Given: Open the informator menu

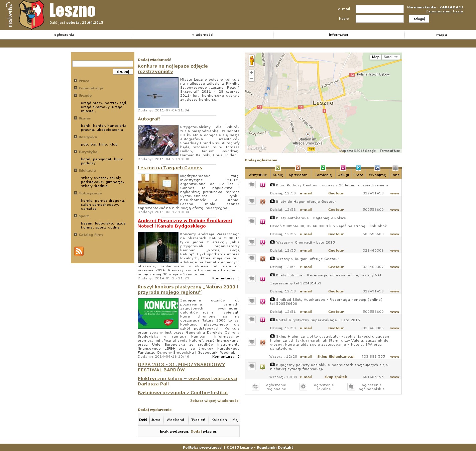Looking at the screenshot, I should [x=338, y=35].
